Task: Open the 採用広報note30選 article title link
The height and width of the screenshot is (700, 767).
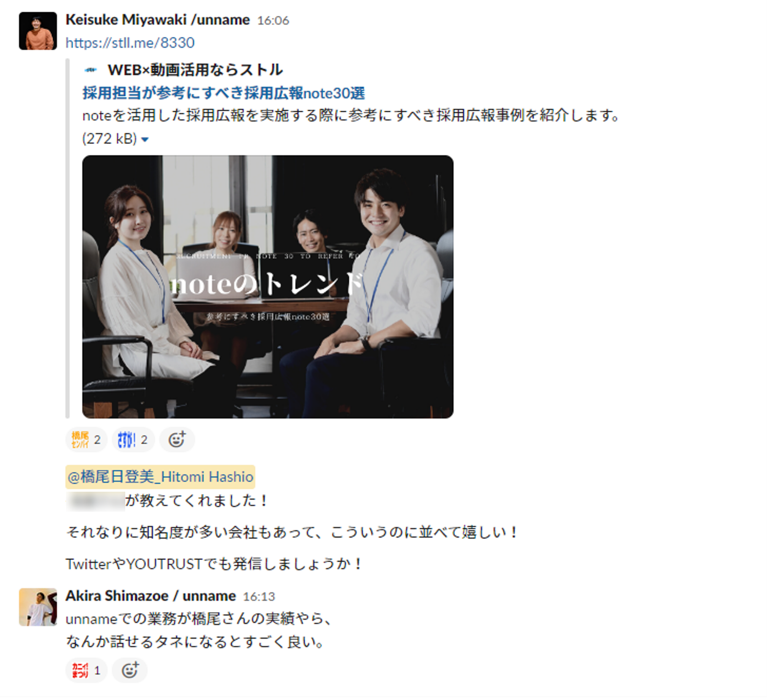Action: coord(224,93)
